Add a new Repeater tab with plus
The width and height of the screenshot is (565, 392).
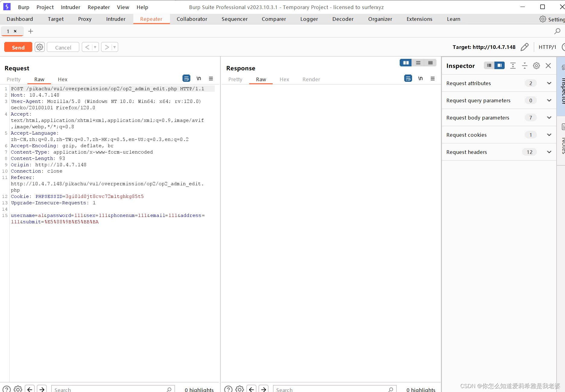pyautogui.click(x=30, y=31)
